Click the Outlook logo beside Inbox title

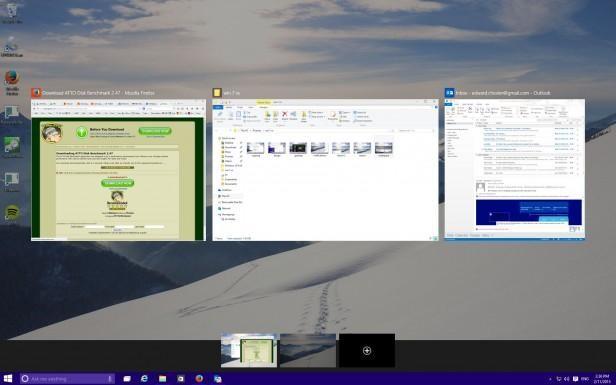tap(449, 93)
